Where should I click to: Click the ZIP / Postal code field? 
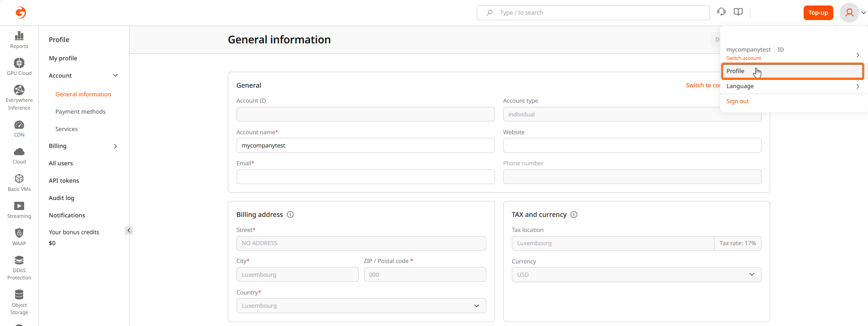pos(425,275)
